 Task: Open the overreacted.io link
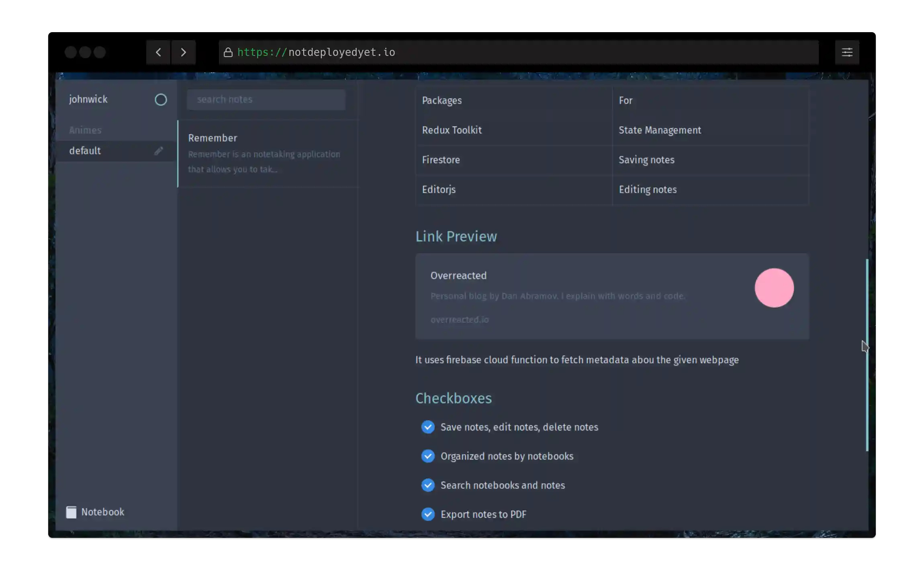[x=460, y=319]
